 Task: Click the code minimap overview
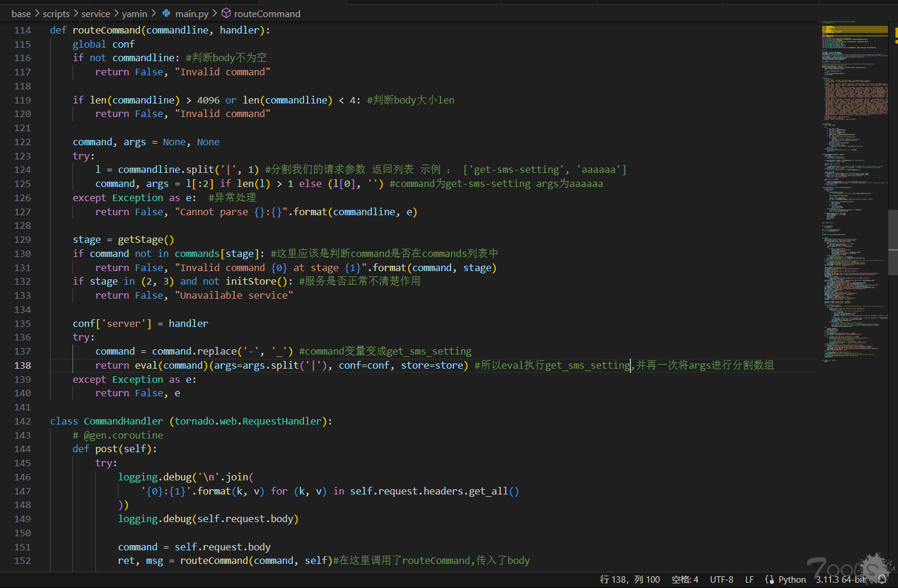pyautogui.click(x=854, y=176)
